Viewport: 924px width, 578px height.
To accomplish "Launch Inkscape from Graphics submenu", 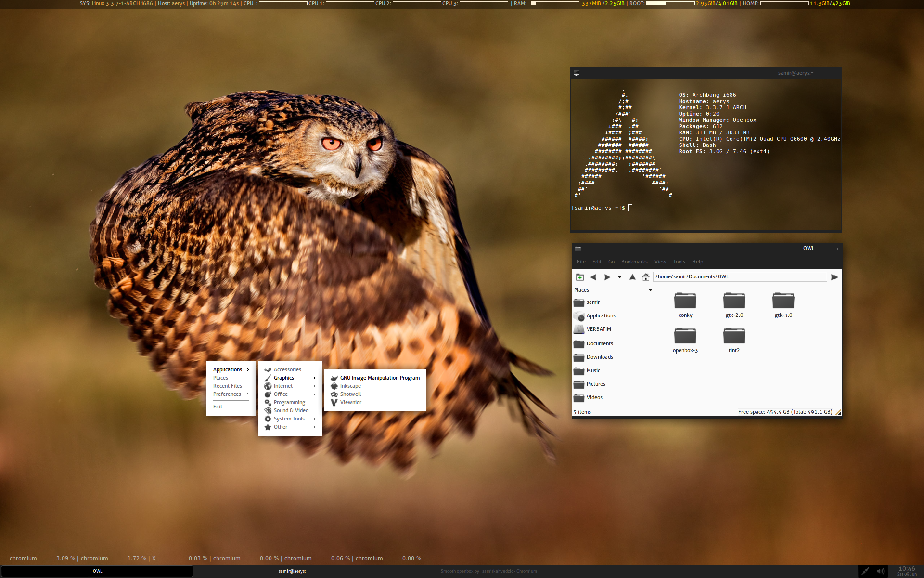I will point(375,386).
